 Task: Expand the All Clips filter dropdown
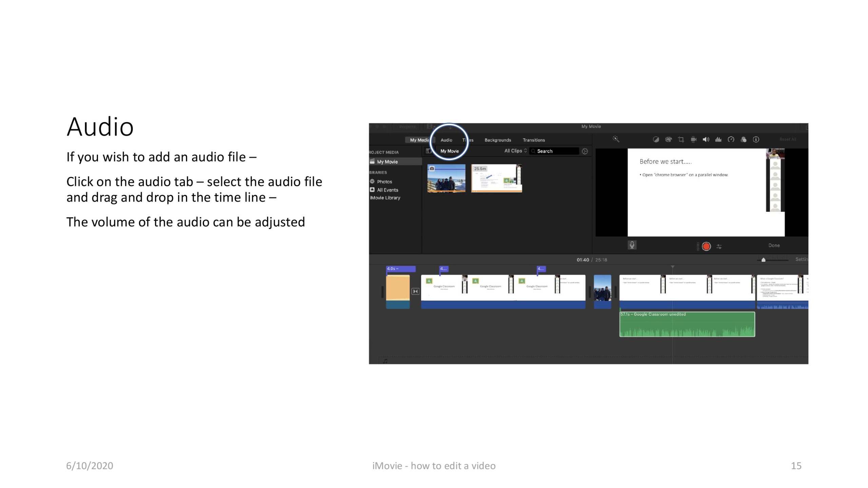tap(515, 151)
